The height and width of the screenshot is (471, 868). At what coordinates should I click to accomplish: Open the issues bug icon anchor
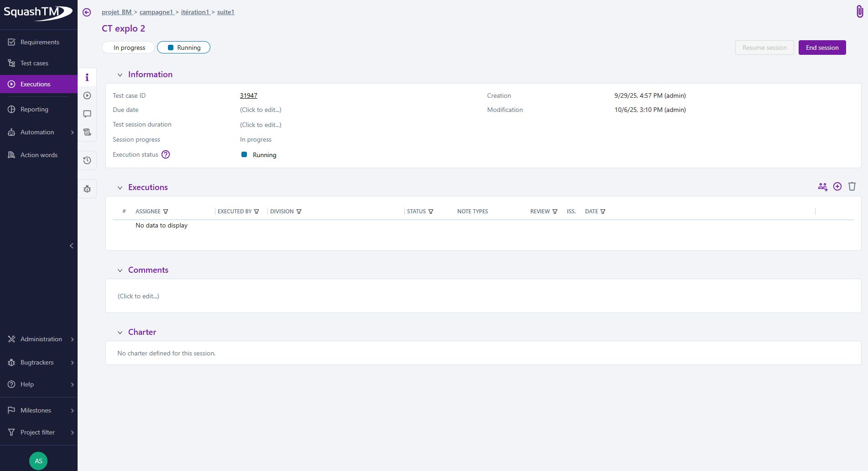[x=87, y=189]
